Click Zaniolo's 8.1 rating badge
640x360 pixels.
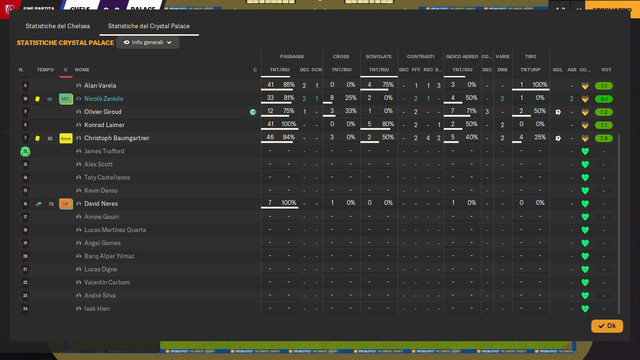pyautogui.click(x=604, y=99)
